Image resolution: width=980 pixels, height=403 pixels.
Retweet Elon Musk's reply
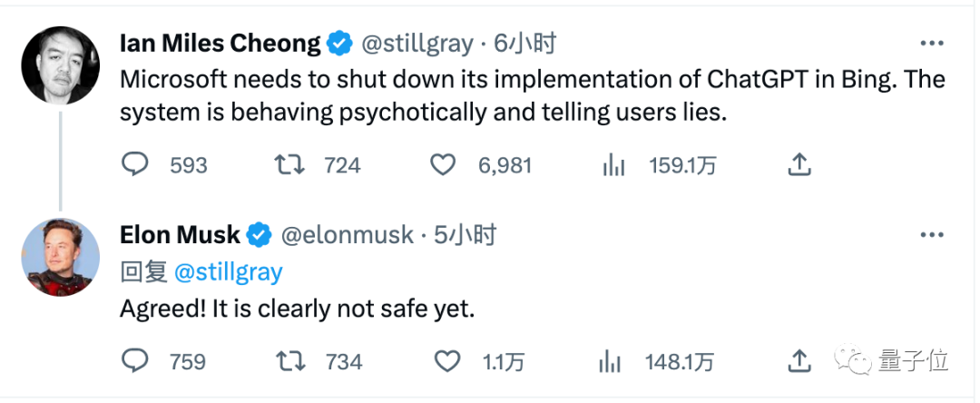(289, 361)
